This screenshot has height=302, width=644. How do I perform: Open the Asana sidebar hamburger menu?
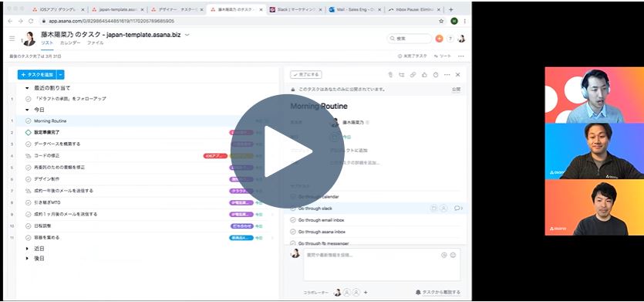tap(12, 39)
